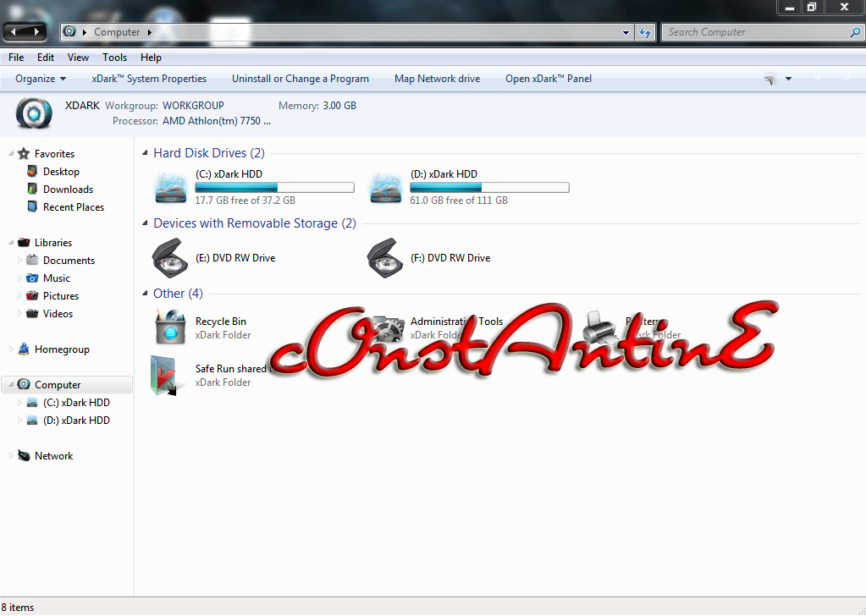866x616 pixels.
Task: Select the (F:) DVD RW Drive icon
Action: click(385, 258)
